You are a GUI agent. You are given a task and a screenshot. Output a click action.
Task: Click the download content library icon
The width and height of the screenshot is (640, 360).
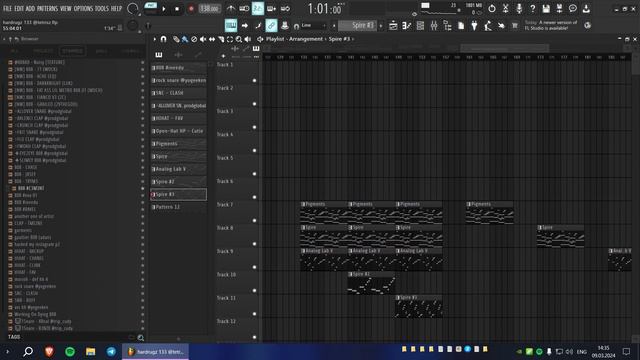(x=586, y=8)
